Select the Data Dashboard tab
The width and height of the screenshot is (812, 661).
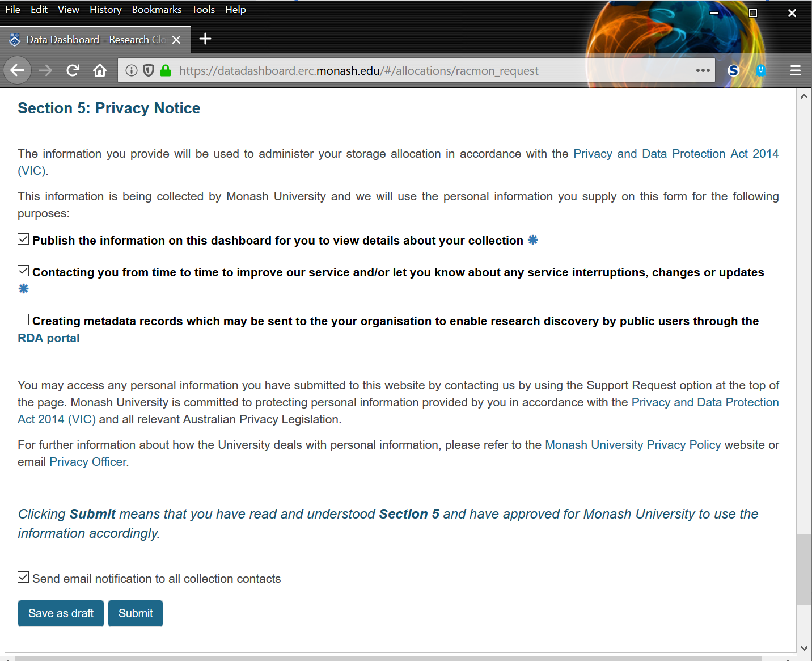tap(95, 40)
